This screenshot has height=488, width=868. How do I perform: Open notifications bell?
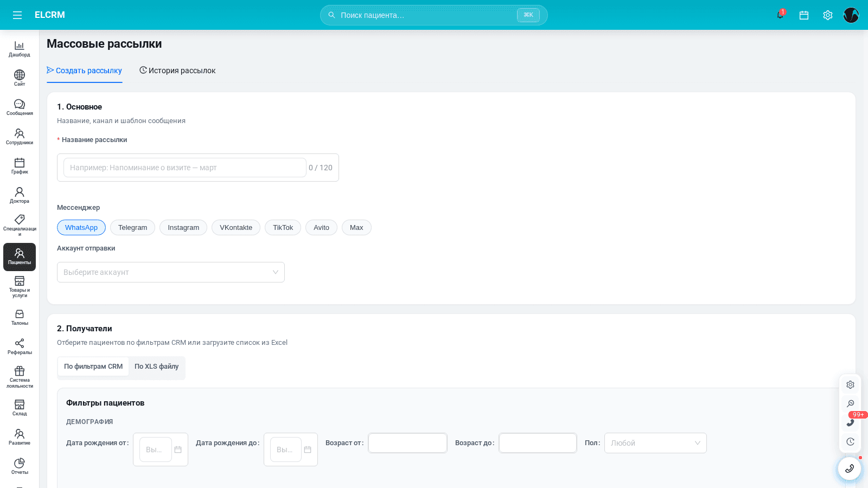(x=780, y=15)
